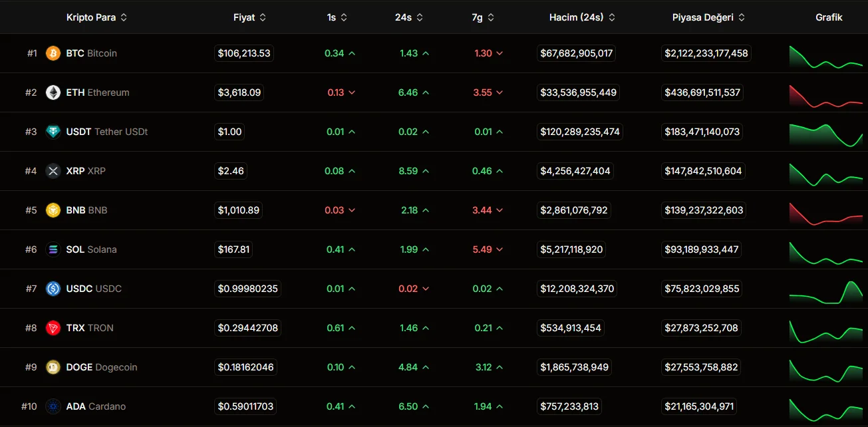Click the XRP logo icon
The width and height of the screenshot is (868, 427).
[53, 171]
